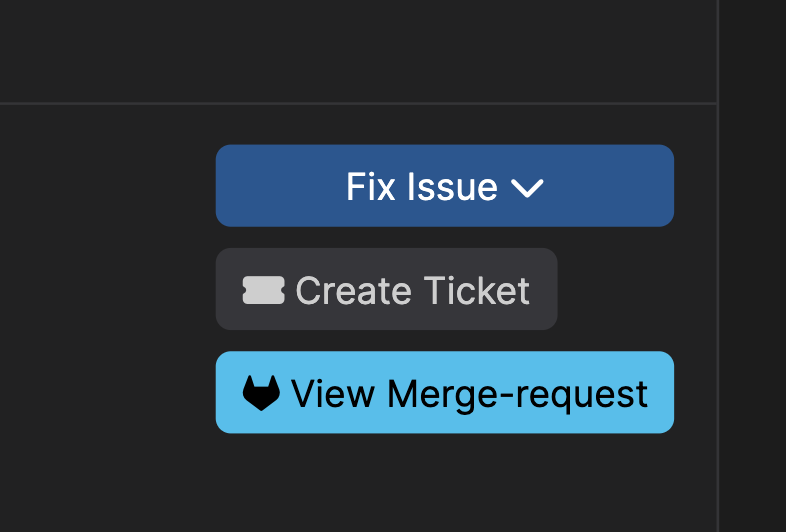Screen dimensions: 786x532
Task: Click the horizontal separator above the Fix Issue button
Action: pos(358,104)
